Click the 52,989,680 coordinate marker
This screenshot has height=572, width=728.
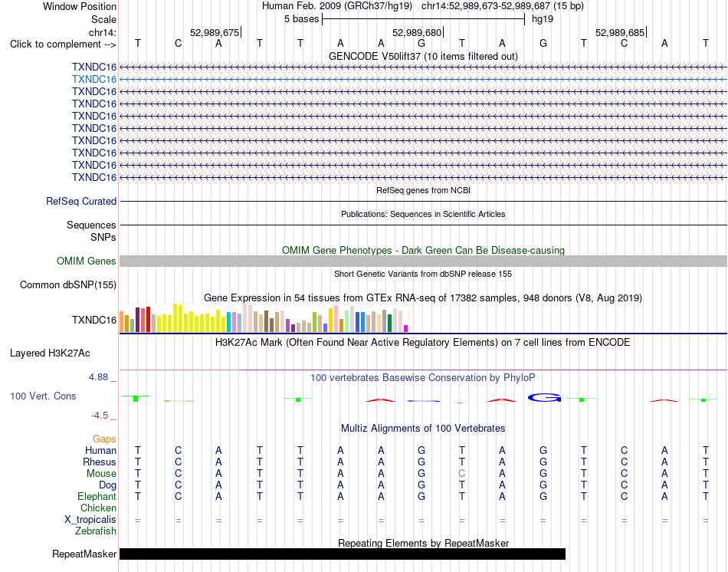pyautogui.click(x=417, y=32)
